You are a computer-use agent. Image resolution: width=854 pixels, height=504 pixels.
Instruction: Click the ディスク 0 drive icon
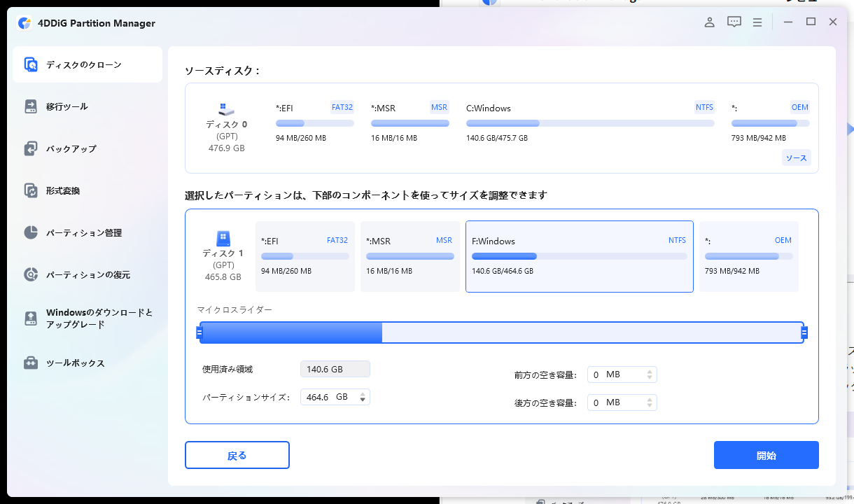[x=226, y=109]
